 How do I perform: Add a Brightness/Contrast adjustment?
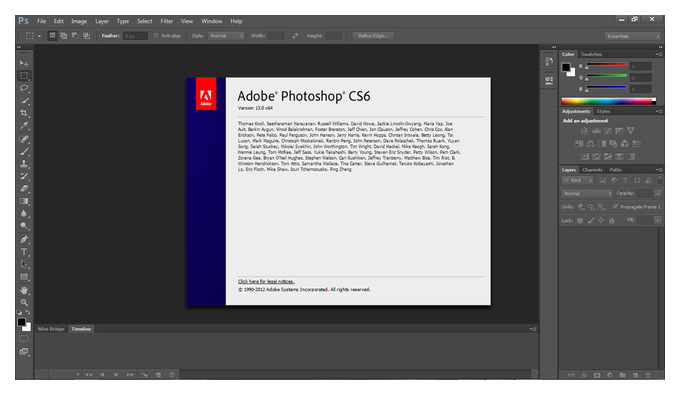click(585, 131)
